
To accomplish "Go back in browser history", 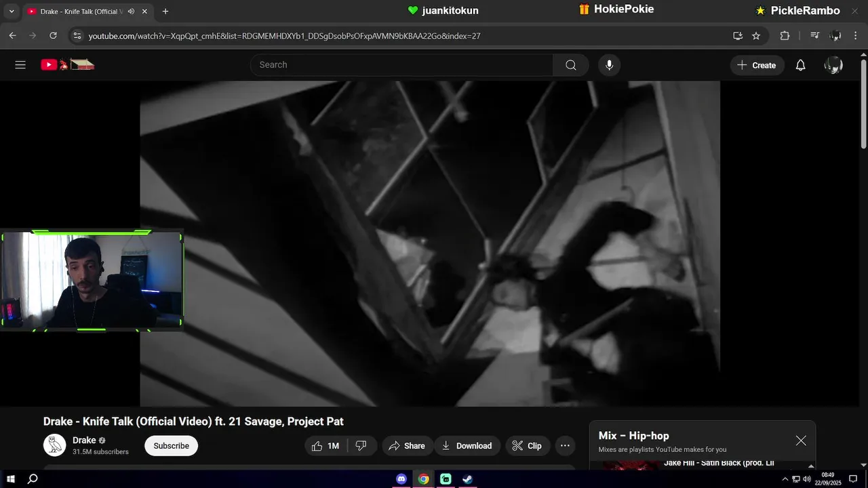I will tap(13, 36).
